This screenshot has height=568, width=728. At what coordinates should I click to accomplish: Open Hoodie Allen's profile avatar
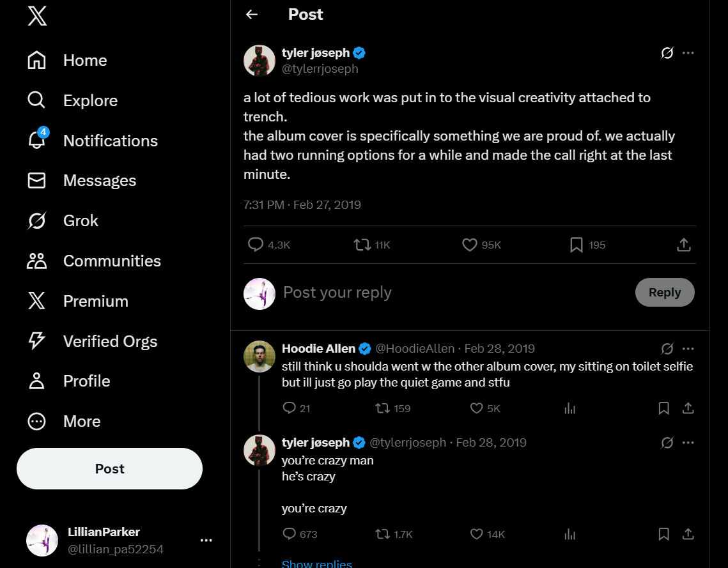[259, 357]
